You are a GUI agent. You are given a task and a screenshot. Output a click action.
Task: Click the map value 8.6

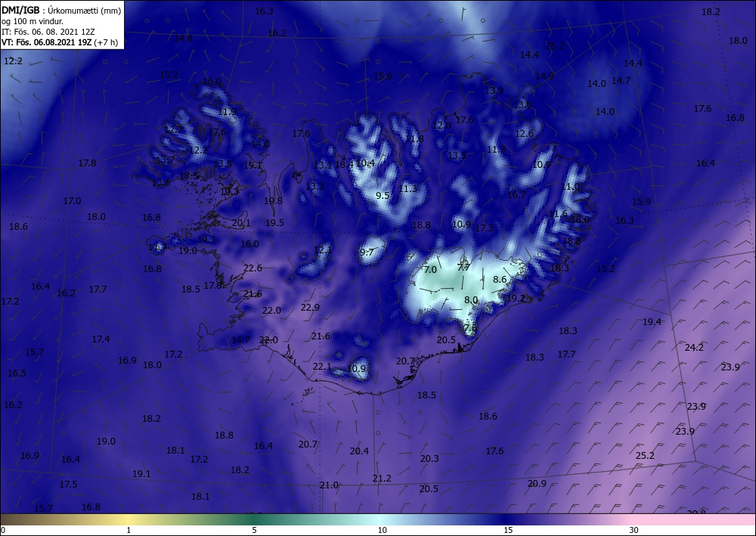pos(500,280)
